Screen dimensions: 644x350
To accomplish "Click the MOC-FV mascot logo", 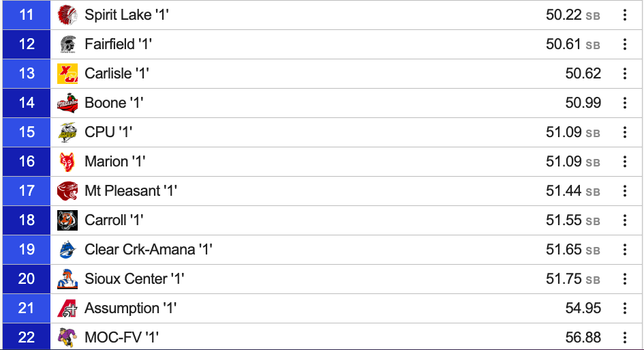I will (67, 337).
